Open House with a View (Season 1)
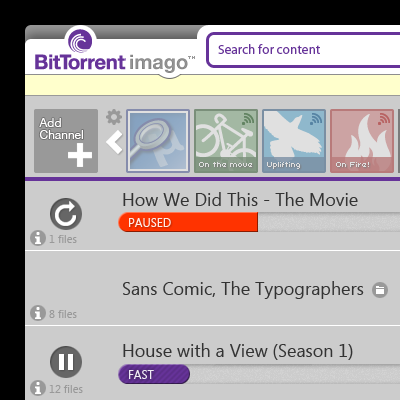 237,351
